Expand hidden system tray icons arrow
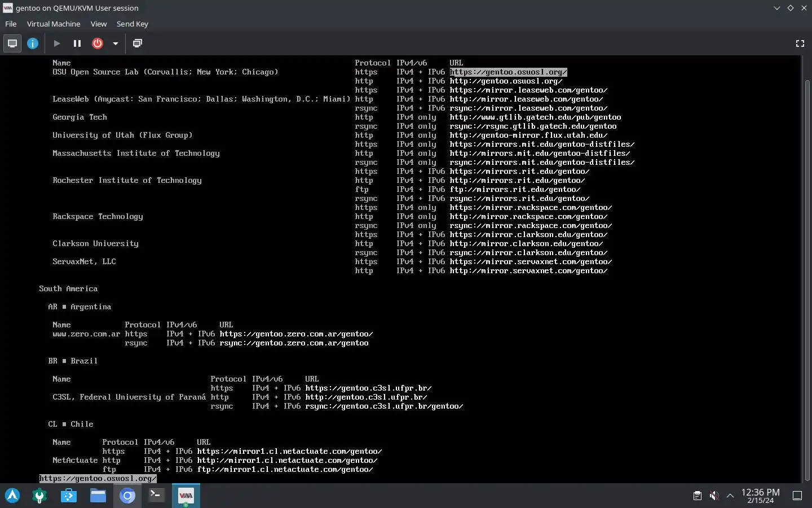Screen dimensions: 812x508 [730, 496]
